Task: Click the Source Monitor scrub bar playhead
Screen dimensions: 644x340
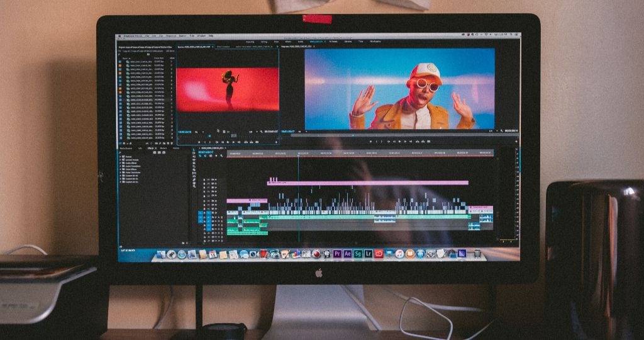Action: [209, 136]
